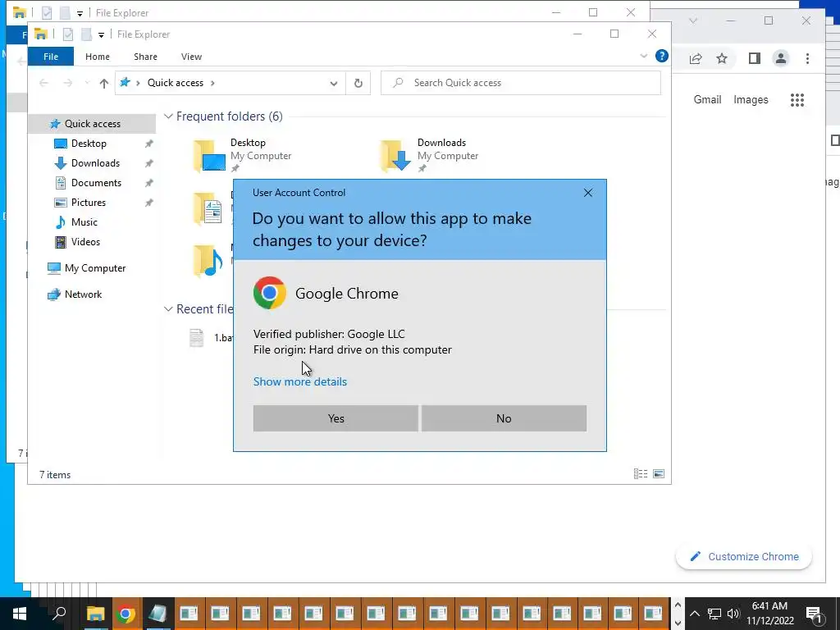Click the back navigation arrow
Screen dimensions: 840x630
coord(44,83)
